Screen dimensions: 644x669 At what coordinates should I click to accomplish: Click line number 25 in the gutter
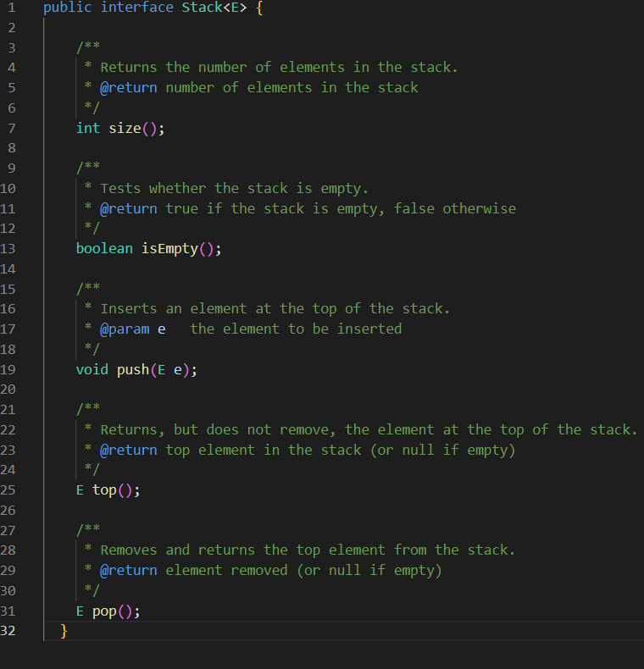point(8,489)
